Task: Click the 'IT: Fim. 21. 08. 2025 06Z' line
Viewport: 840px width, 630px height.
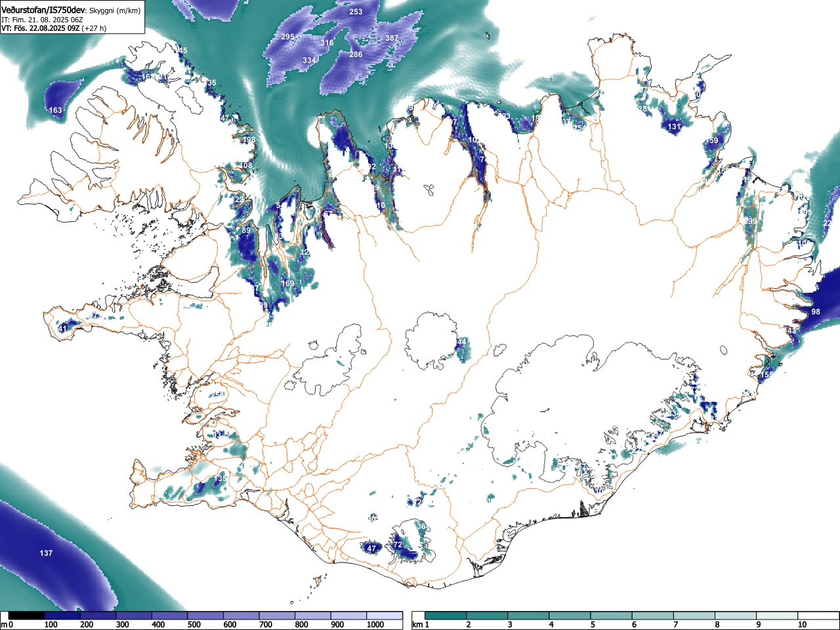Action: coord(42,20)
